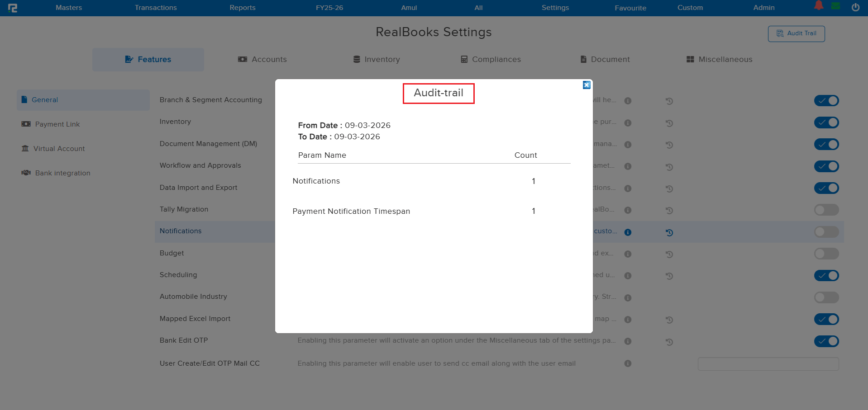Click the info icon beside Bank Edit OTP

(627, 341)
